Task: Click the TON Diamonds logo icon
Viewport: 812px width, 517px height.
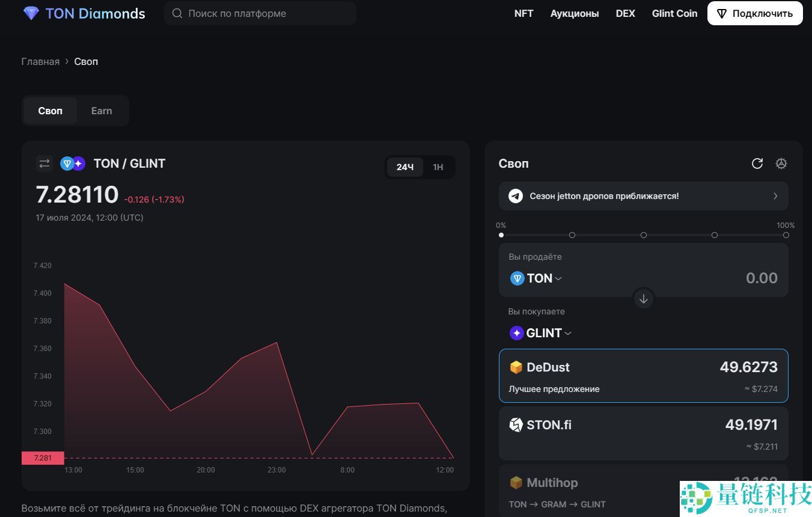Action: (31, 13)
